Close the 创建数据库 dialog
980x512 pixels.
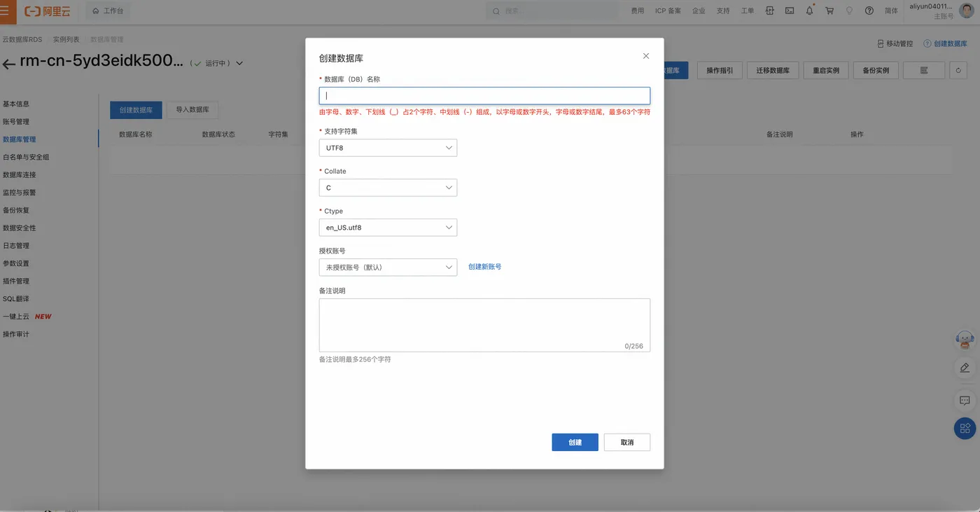coord(646,56)
